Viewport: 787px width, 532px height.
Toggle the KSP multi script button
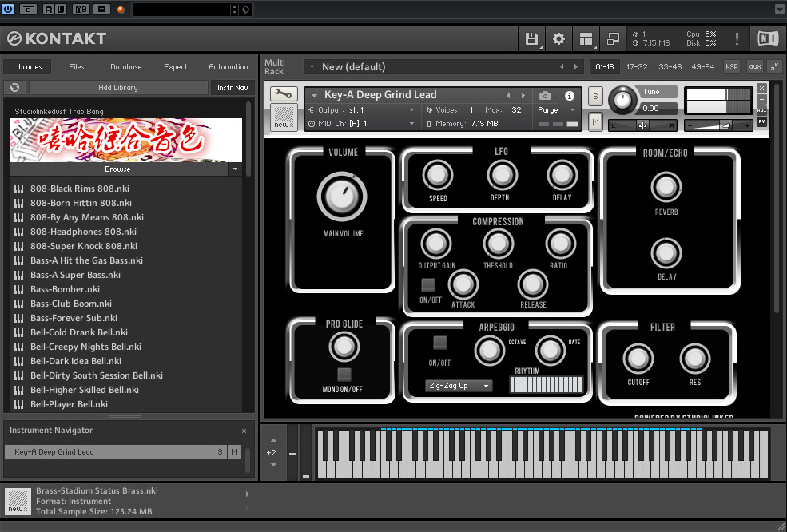point(731,67)
